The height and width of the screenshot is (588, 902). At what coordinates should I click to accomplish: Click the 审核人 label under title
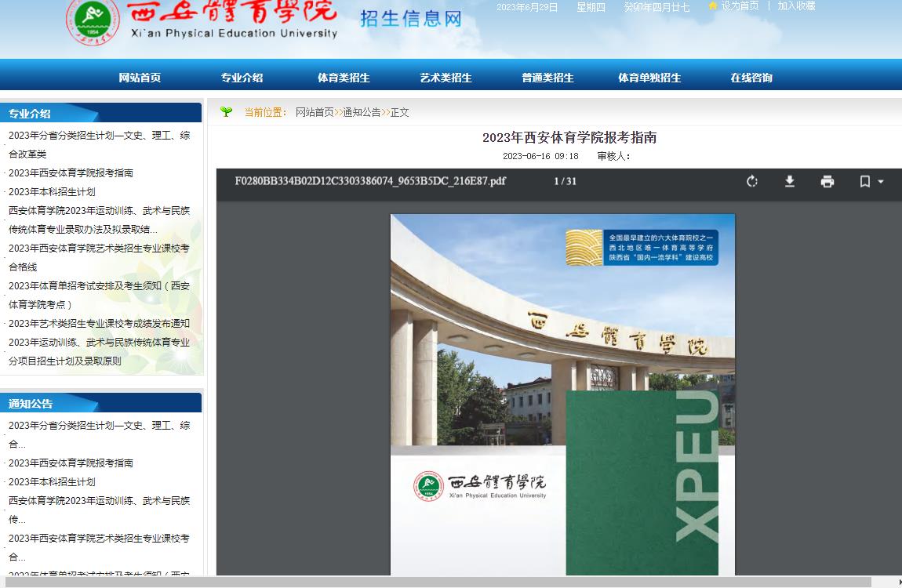[x=613, y=156]
